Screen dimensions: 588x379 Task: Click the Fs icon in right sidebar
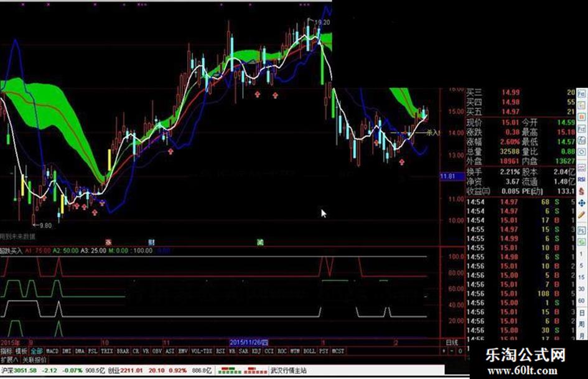tap(581, 230)
